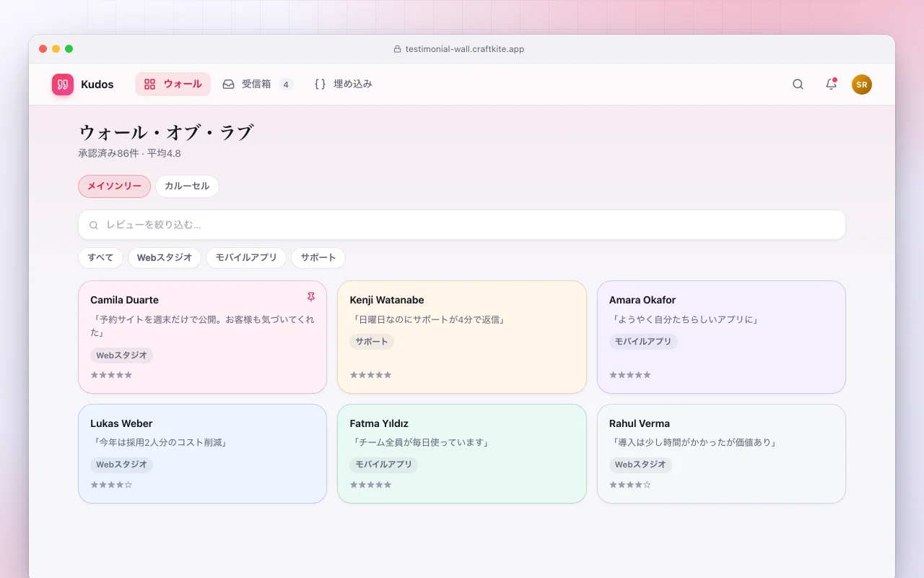Viewport: 924px width, 578px height.
Task: Click star rating on Rahul Verma's card
Action: 630,485
